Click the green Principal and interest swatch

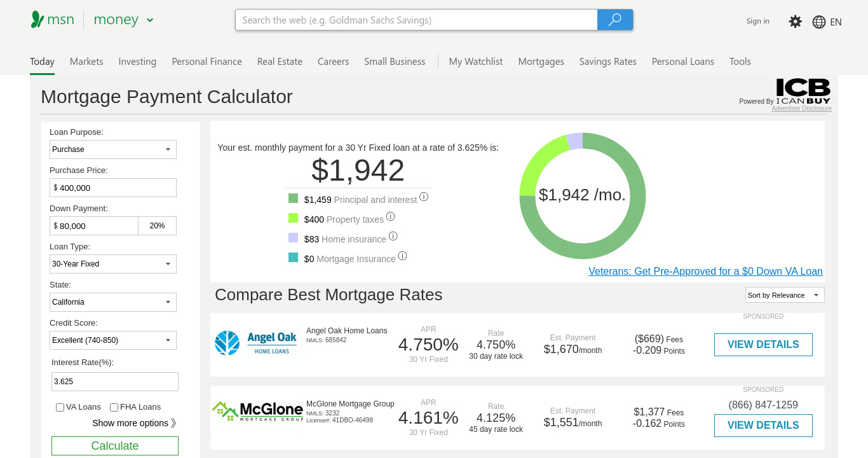[x=293, y=198]
